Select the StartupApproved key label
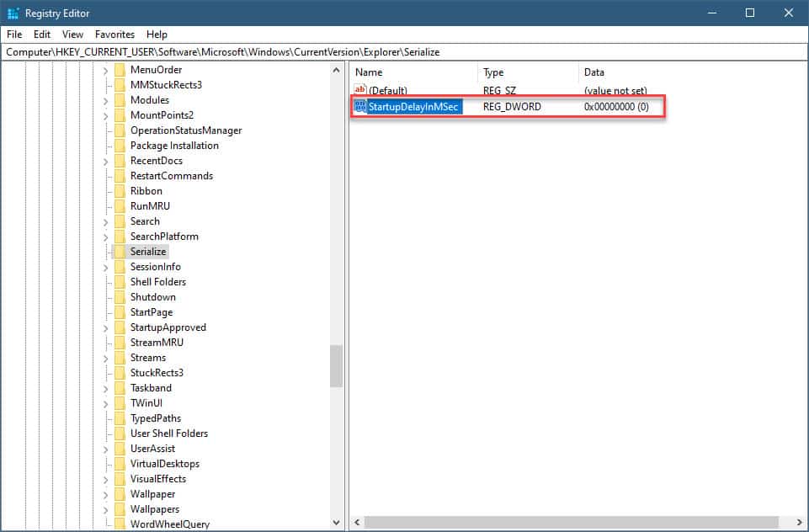The image size is (809, 532). pyautogui.click(x=168, y=327)
